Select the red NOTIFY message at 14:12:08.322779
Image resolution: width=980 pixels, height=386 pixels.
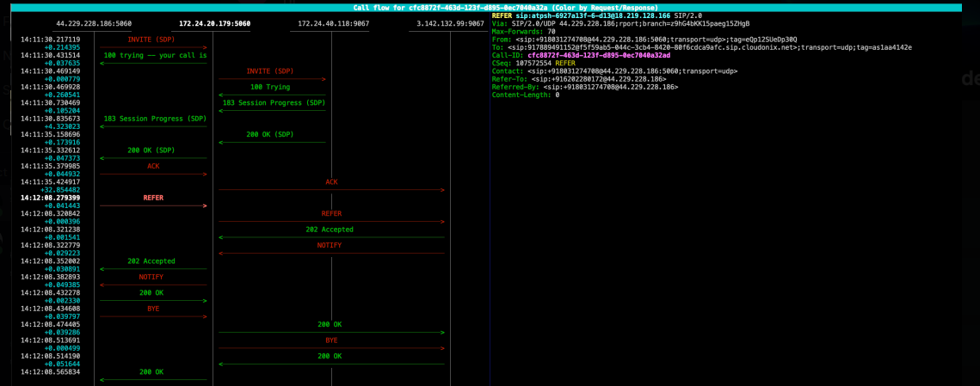pos(330,246)
